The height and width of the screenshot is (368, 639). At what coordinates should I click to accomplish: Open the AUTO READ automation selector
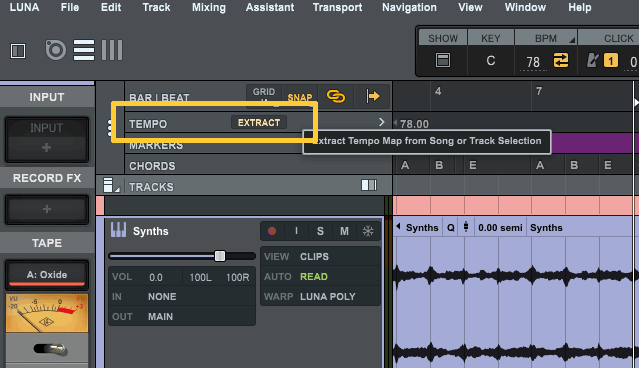click(x=320, y=277)
